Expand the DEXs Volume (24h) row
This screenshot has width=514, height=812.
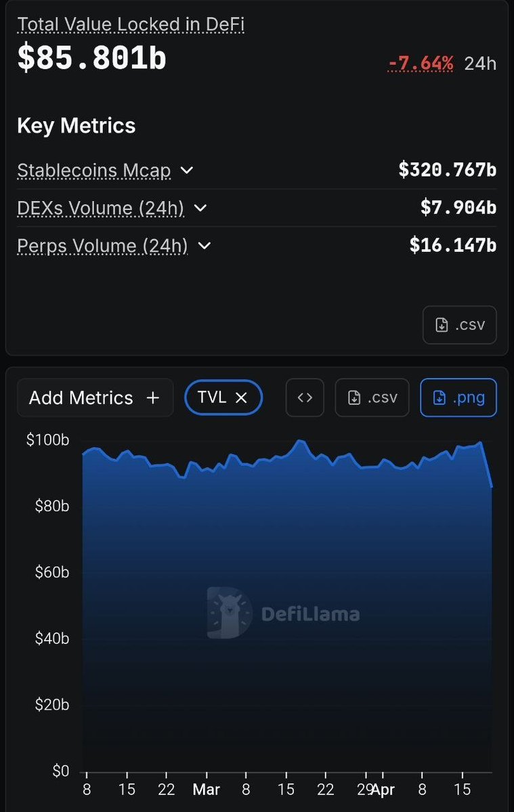point(200,208)
